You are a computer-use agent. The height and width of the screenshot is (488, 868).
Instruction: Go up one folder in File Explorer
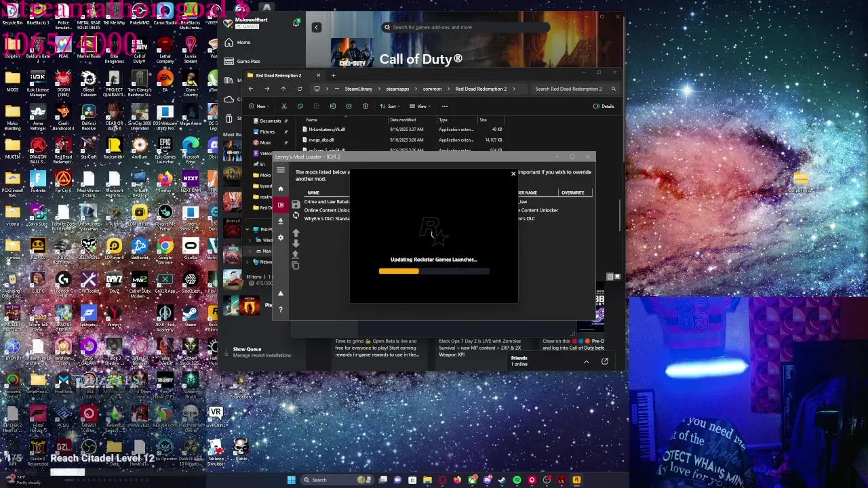283,89
